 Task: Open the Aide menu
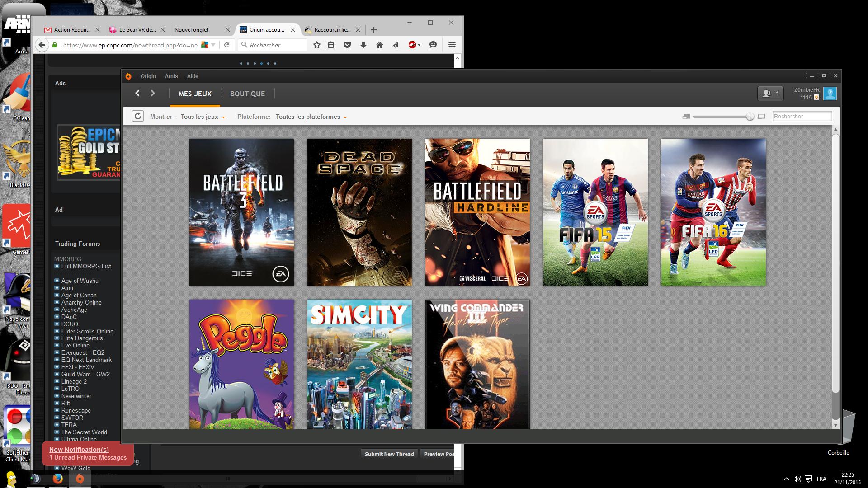(193, 76)
